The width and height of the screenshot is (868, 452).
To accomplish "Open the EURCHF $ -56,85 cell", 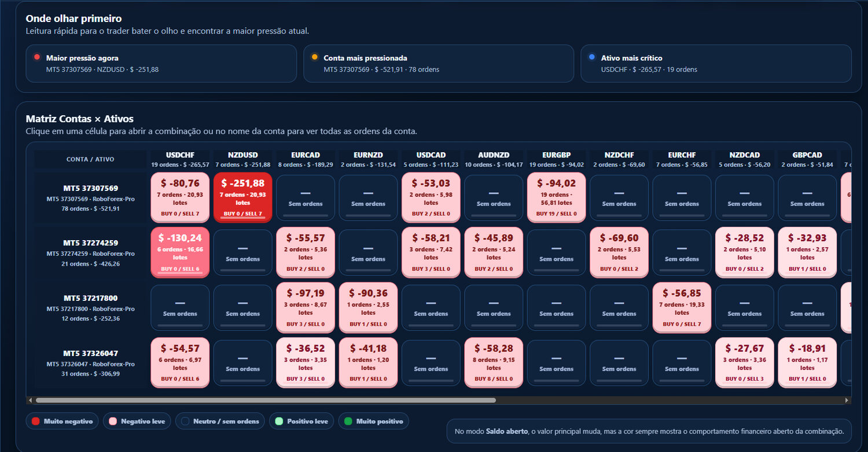I will point(682,307).
